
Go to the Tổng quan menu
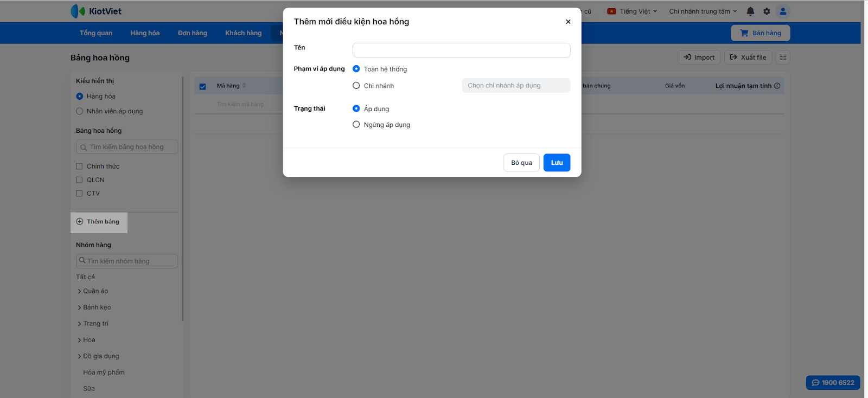click(x=96, y=33)
